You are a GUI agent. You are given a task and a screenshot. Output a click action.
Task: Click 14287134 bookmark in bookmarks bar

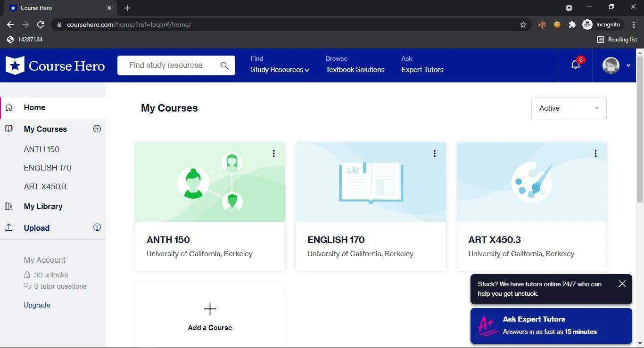point(25,40)
